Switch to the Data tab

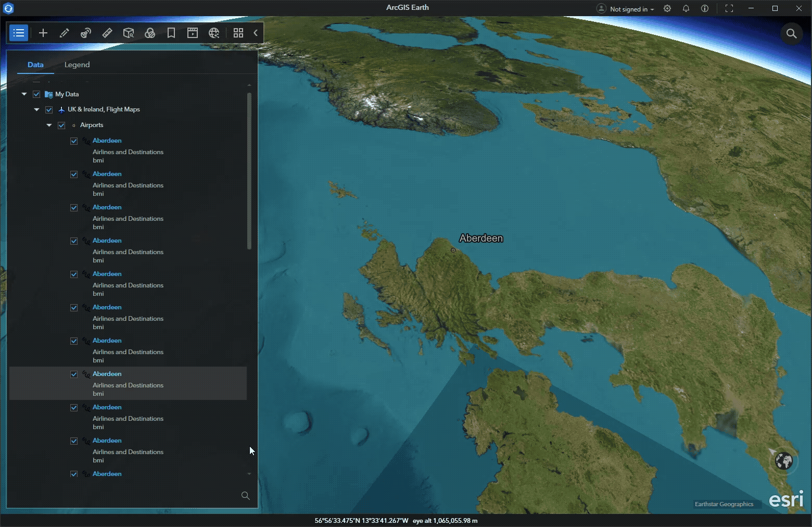[x=35, y=65]
